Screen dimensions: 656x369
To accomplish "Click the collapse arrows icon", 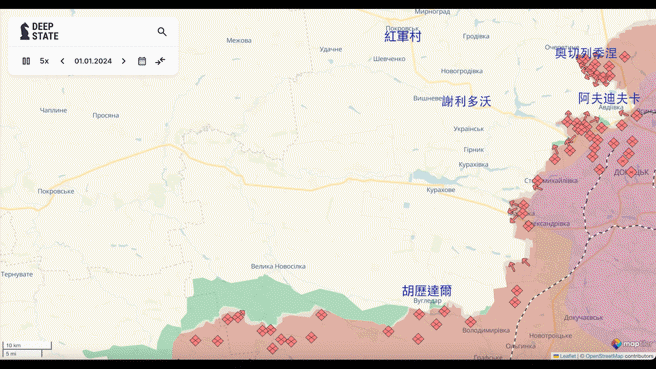I will pyautogui.click(x=160, y=61).
